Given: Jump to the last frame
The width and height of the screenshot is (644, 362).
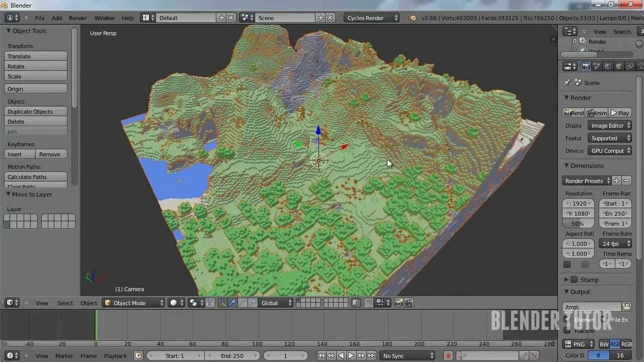Looking at the screenshot, I should click(x=371, y=355).
